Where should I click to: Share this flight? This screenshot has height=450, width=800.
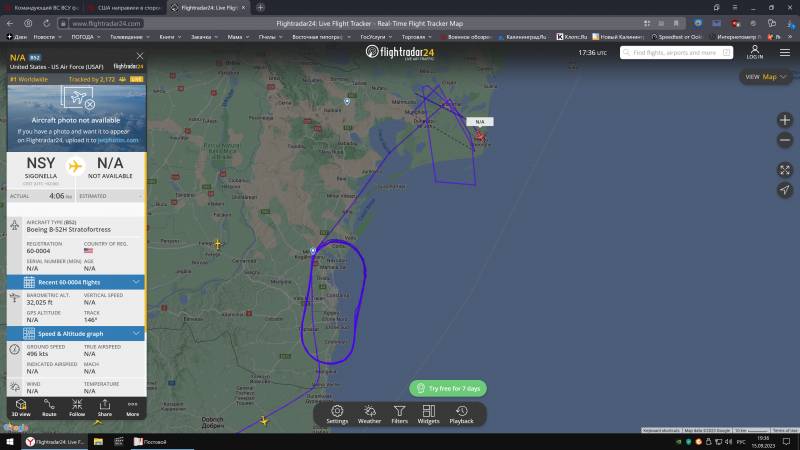click(105, 408)
